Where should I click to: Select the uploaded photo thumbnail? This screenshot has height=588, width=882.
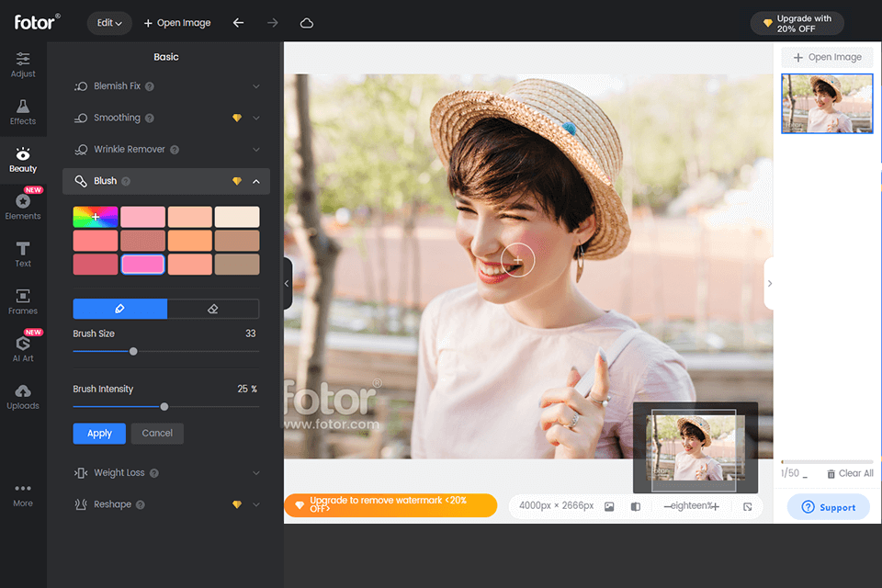[x=827, y=104]
